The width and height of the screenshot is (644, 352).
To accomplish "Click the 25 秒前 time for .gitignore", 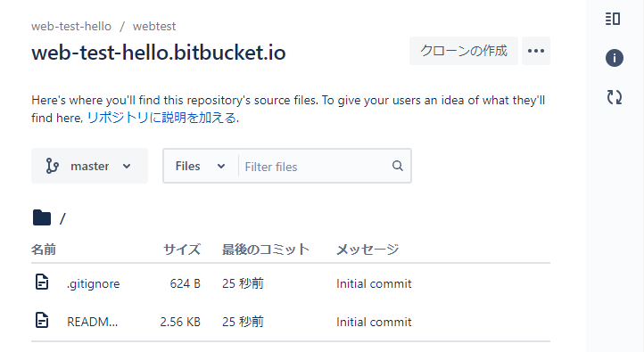I will point(243,283).
